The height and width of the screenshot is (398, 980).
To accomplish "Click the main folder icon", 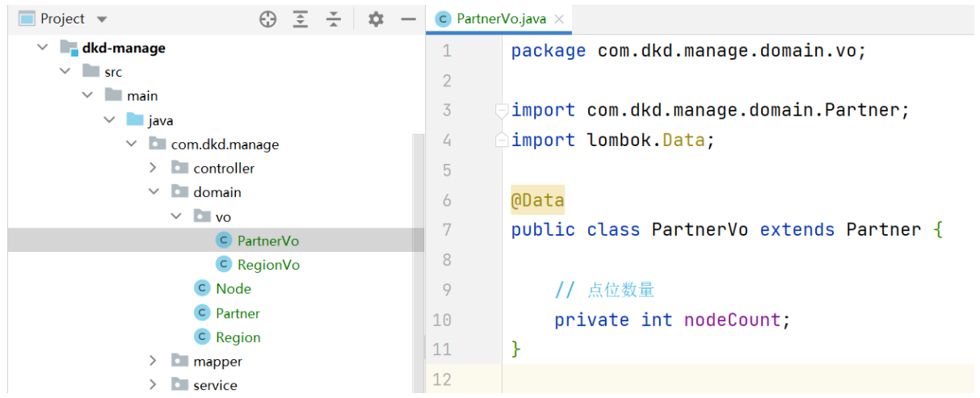I will pos(113,96).
